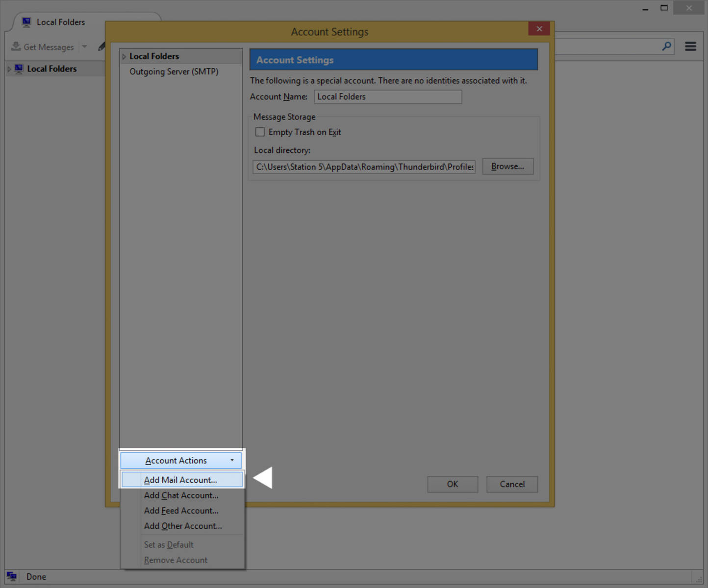Select the greyed Set as Default entry
This screenshot has height=588, width=708.
pos(182,545)
